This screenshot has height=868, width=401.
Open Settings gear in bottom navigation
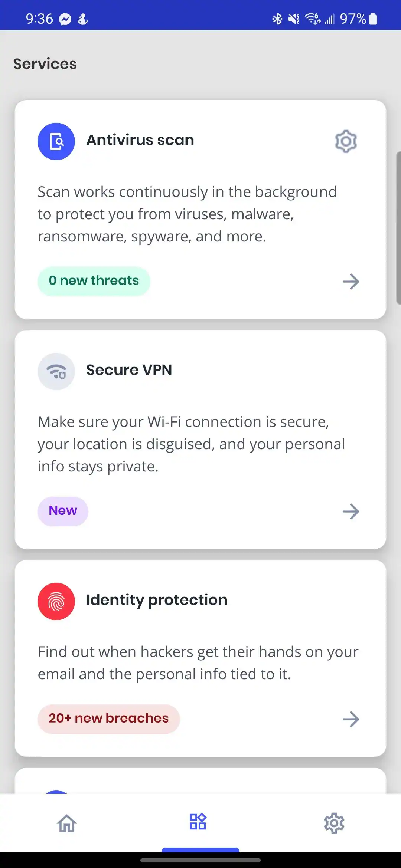334,823
